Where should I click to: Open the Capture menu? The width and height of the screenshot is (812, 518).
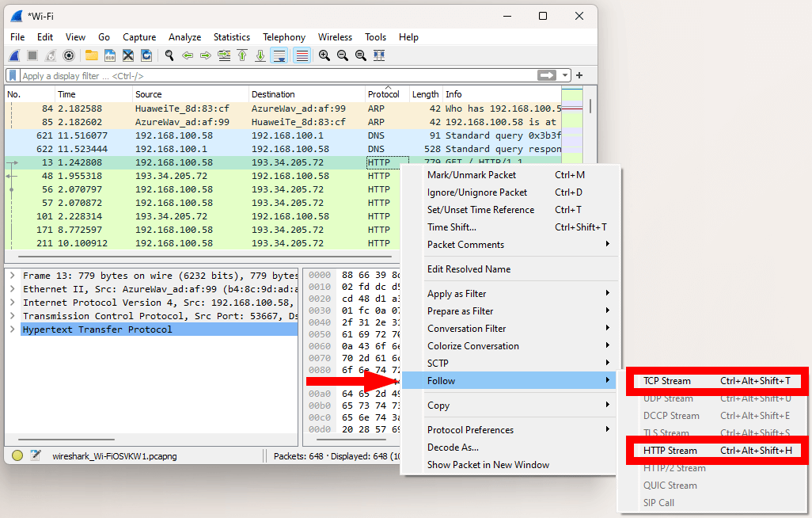pyautogui.click(x=139, y=37)
